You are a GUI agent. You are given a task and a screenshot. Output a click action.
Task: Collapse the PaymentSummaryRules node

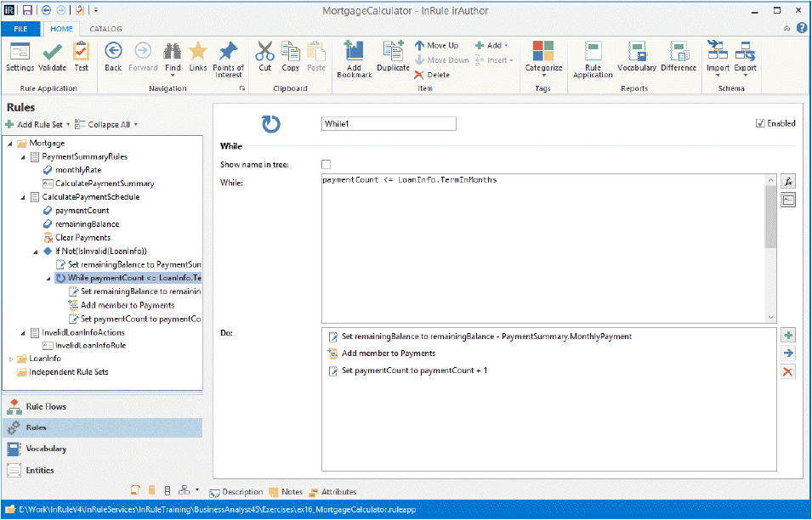point(23,156)
